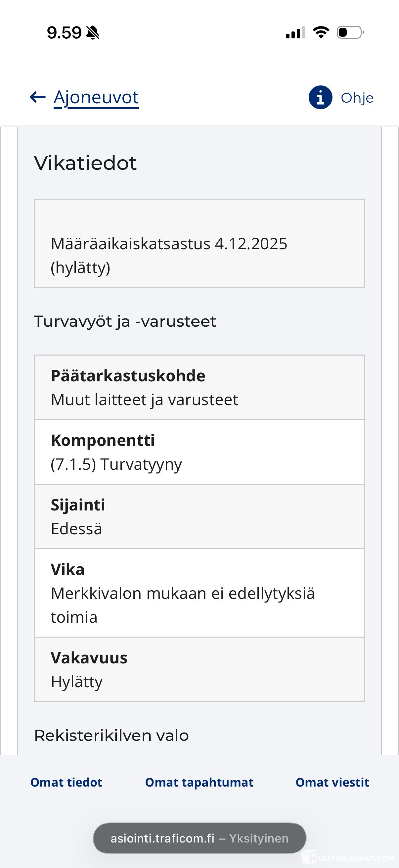Image resolution: width=399 pixels, height=868 pixels.
Task: Open Omat viestit tab
Action: tap(332, 782)
